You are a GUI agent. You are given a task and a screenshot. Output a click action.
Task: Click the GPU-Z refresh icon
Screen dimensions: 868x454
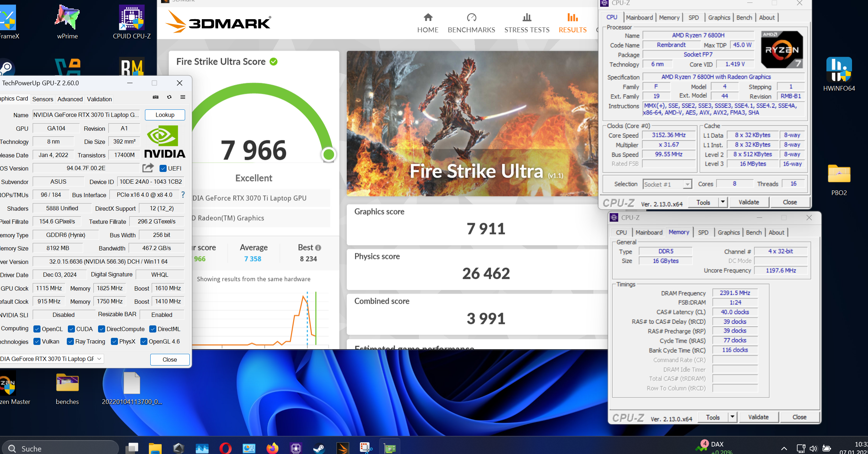click(x=169, y=97)
